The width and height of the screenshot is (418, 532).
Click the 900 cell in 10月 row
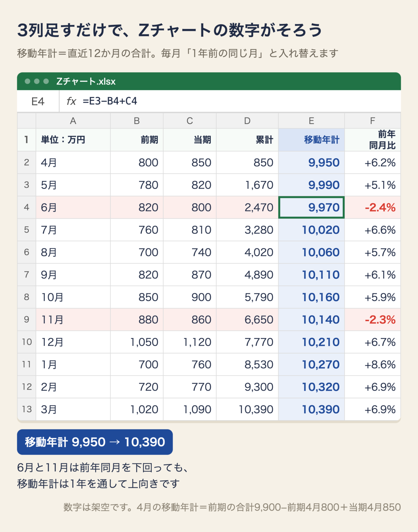190,297
